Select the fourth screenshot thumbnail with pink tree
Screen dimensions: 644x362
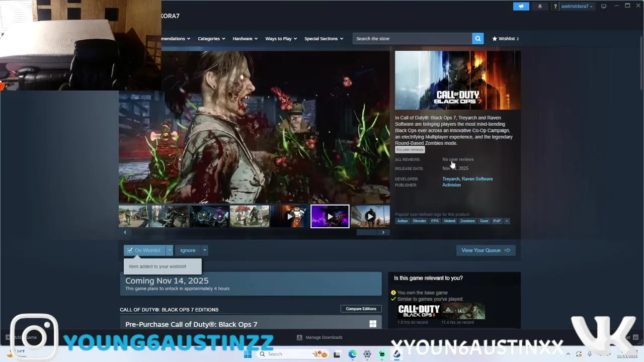[x=250, y=217]
